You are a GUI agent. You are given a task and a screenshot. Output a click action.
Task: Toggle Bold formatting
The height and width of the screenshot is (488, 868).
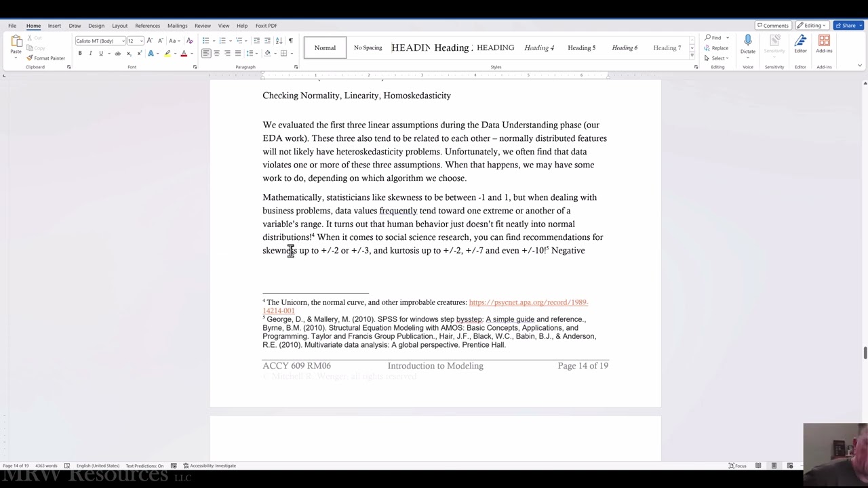point(80,54)
